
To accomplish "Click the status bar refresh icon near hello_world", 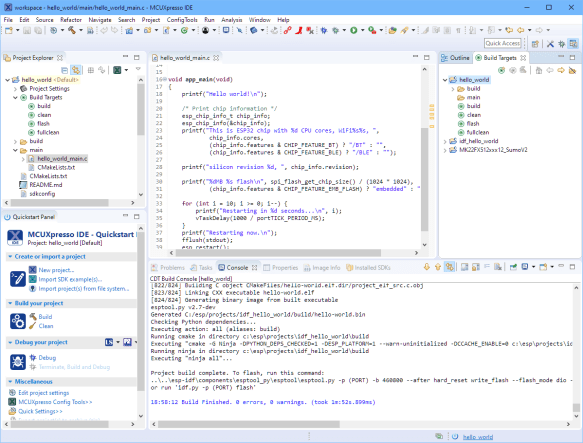I will (x=455, y=436).
